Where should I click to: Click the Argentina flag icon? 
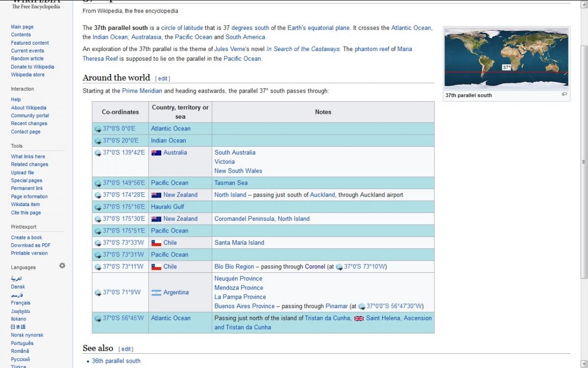[x=156, y=292]
